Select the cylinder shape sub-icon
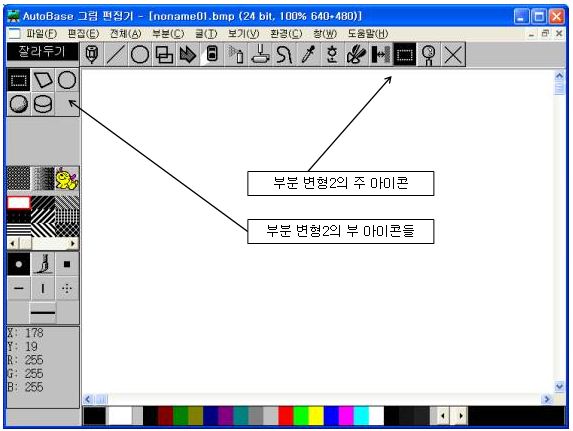This screenshot has width=573, height=431. click(43, 104)
